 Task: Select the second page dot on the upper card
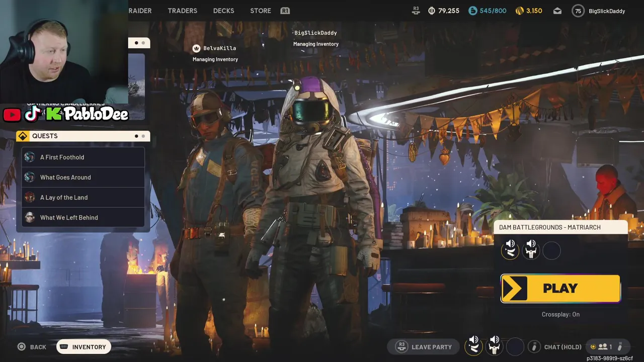(x=143, y=43)
